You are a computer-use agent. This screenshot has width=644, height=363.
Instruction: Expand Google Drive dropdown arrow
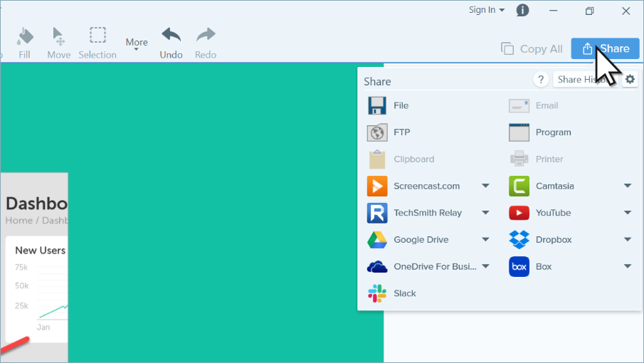coord(485,240)
